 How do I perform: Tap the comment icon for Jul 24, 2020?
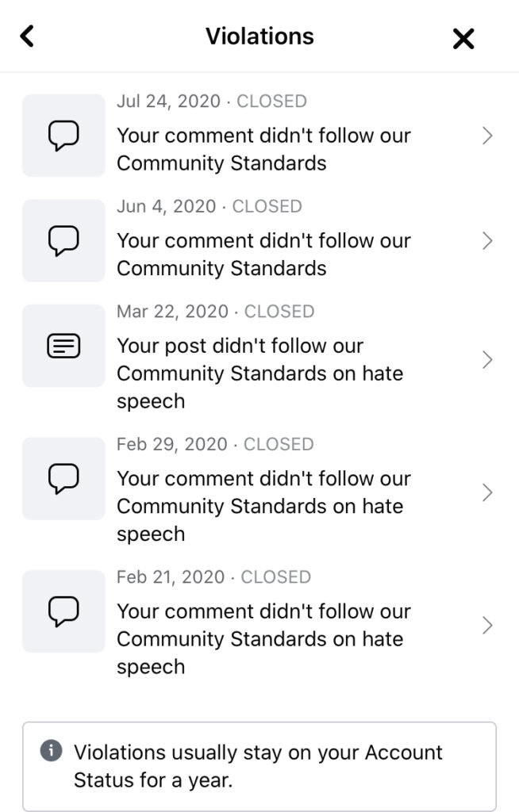click(63, 136)
